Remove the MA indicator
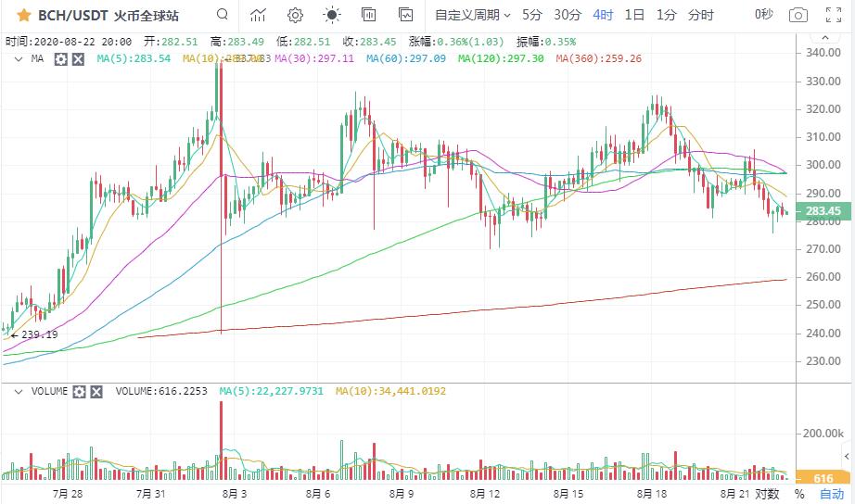The image size is (855, 504). [x=78, y=58]
